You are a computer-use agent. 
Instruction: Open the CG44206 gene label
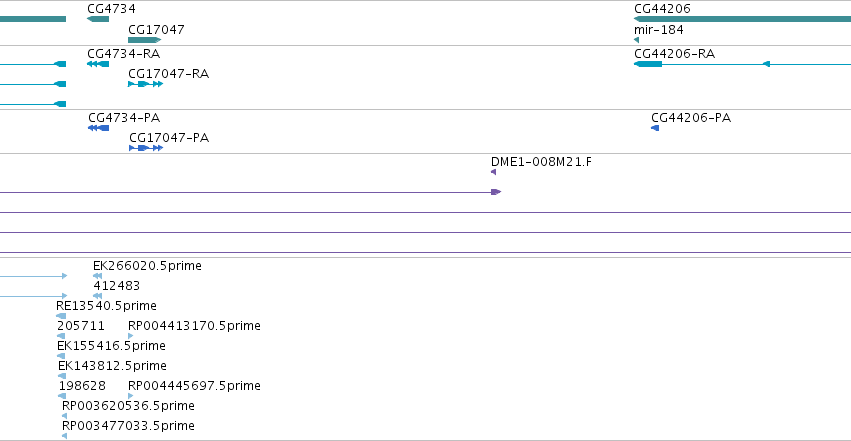[662, 9]
